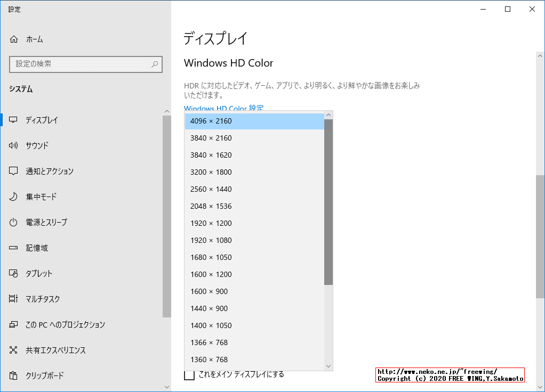
Task: Click the タブレット sidebar icon
Action: pos(13,273)
